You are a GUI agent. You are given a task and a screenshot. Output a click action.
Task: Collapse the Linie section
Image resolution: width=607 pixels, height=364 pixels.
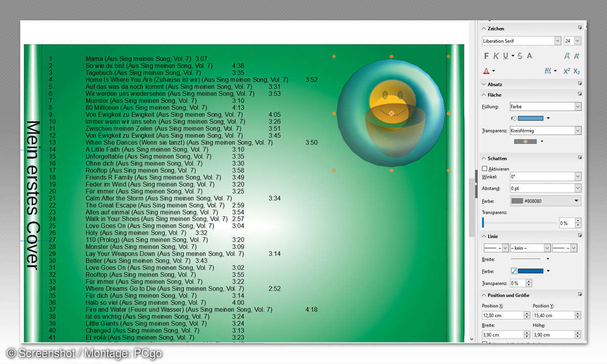coord(484,237)
